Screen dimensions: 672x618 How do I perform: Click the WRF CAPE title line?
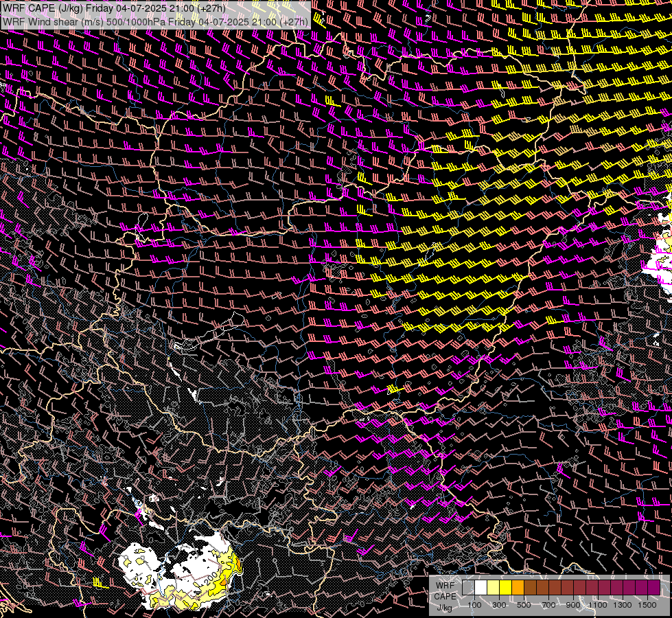(114, 8)
